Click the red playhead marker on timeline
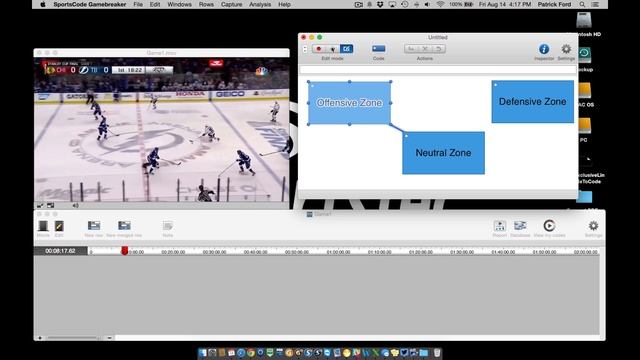This screenshot has width=640, height=360. (124, 251)
